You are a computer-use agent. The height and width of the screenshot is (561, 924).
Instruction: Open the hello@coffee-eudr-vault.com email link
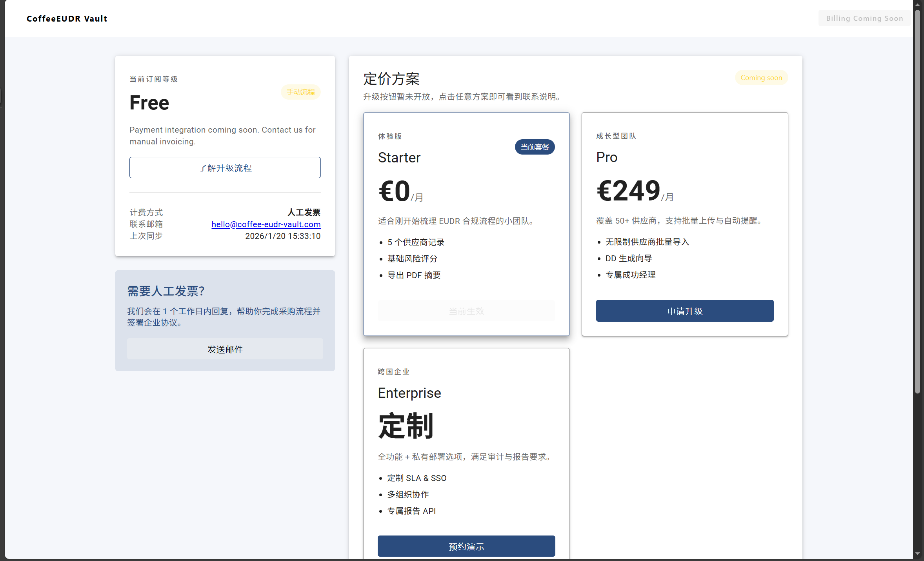point(266,224)
